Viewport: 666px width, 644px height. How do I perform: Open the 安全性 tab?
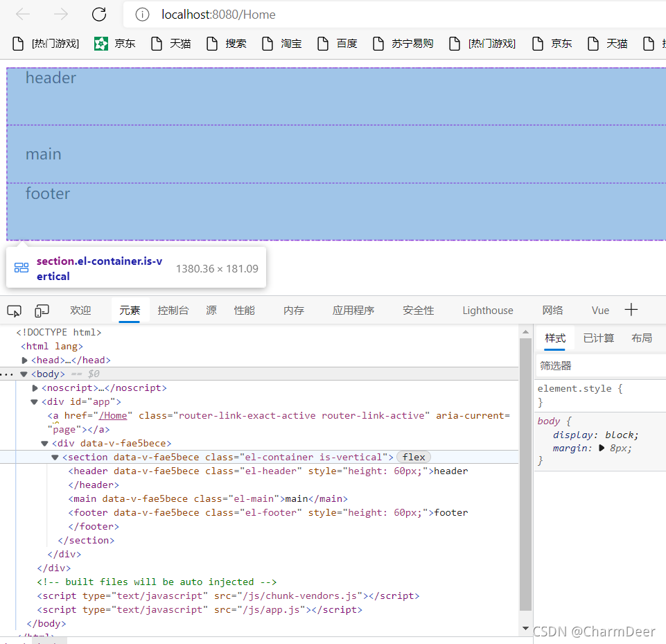pos(419,311)
